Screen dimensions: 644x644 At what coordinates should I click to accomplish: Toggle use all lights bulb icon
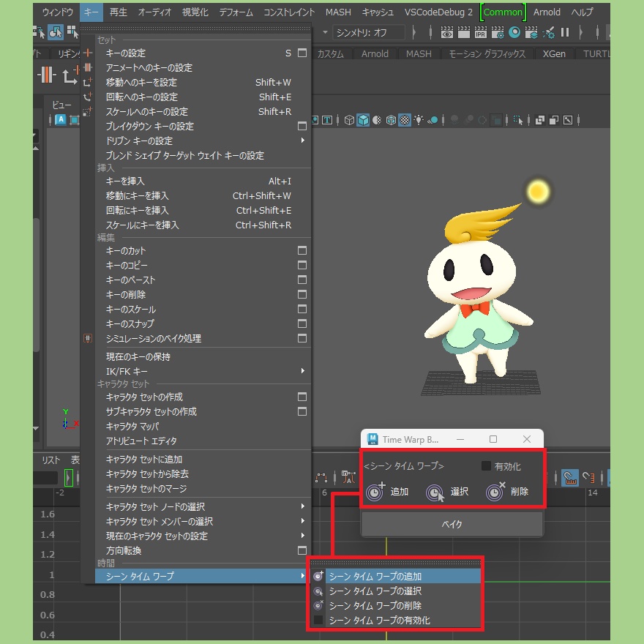tap(419, 120)
